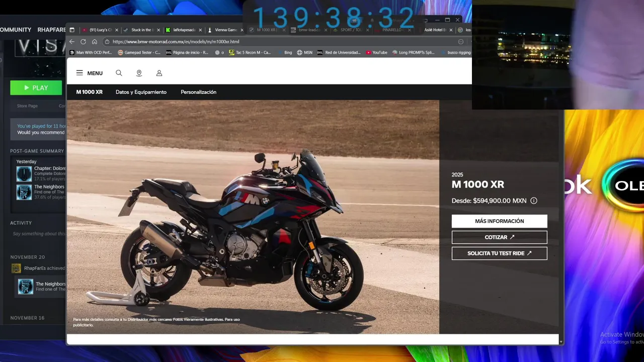This screenshot has height=362, width=644.
Task: Select the M 1000 XR sub-navigation item
Action: 90,92
